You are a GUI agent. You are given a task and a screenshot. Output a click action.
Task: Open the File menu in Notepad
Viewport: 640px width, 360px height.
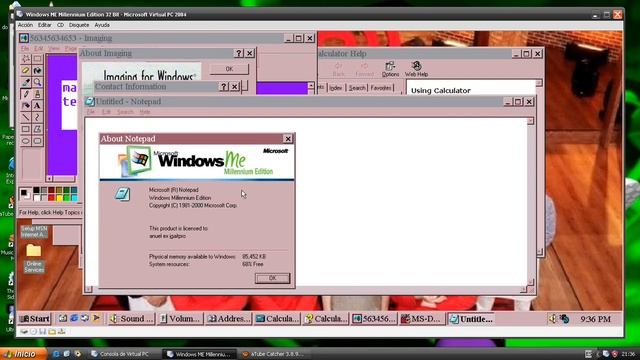click(x=91, y=112)
